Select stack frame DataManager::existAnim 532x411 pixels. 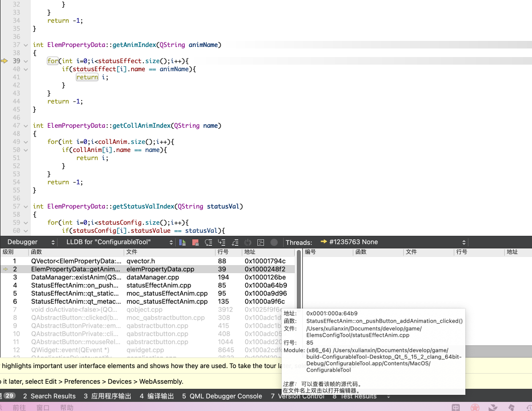click(x=76, y=277)
